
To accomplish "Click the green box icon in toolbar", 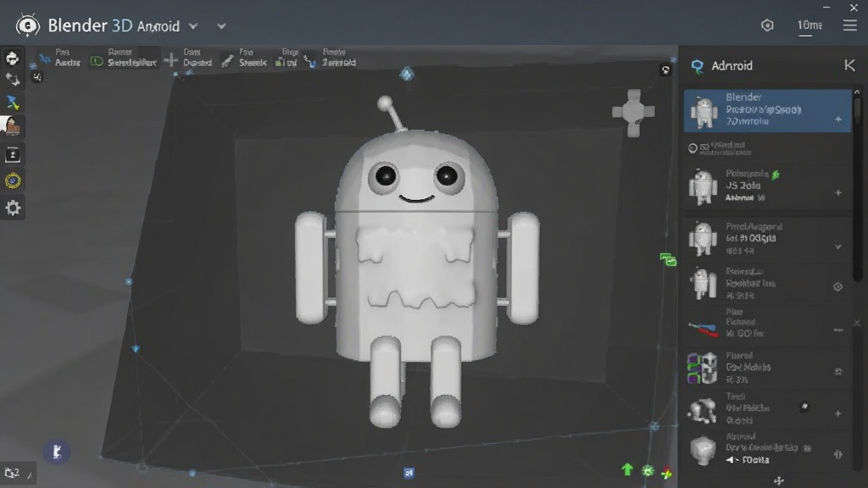I will 280,62.
